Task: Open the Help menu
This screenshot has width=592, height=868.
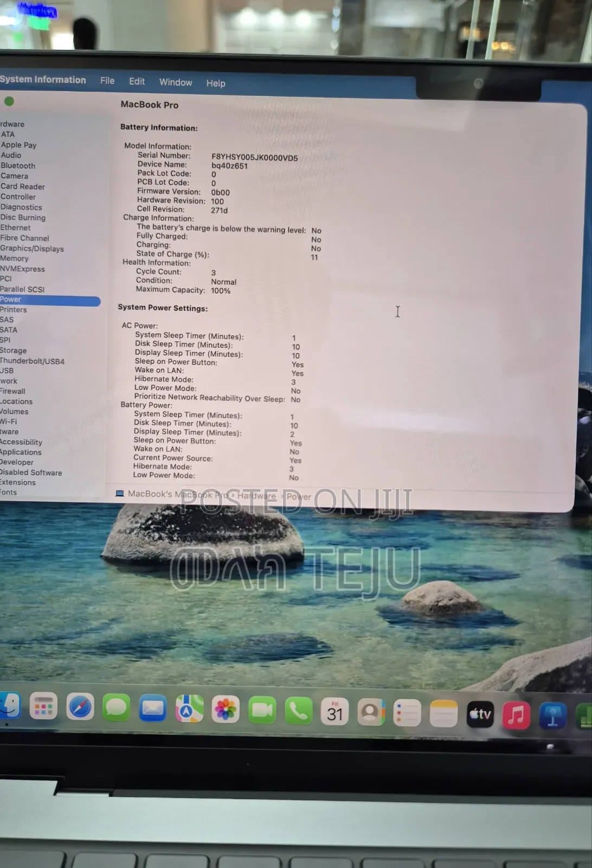Action: pos(216,83)
